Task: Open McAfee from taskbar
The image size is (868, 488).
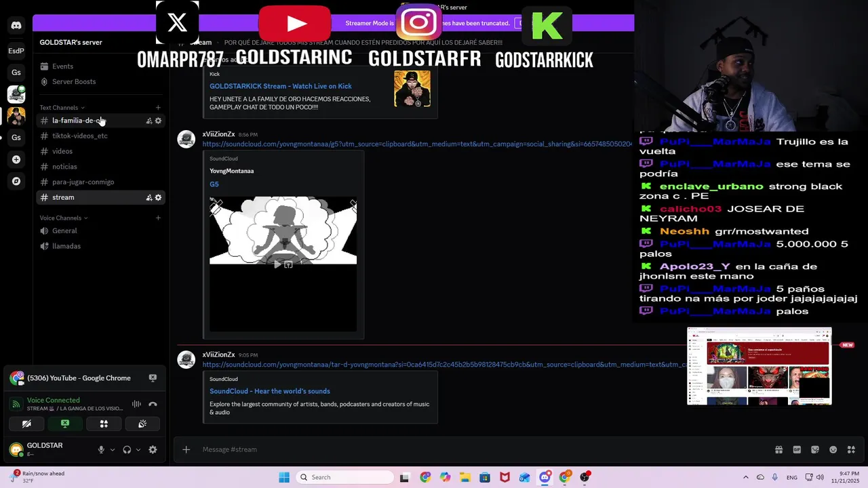Action: (505, 477)
